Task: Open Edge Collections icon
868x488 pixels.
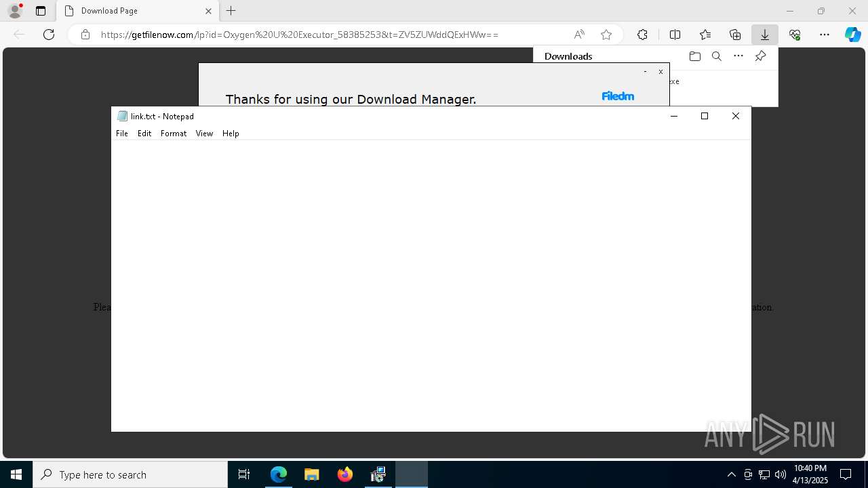Action: [735, 35]
